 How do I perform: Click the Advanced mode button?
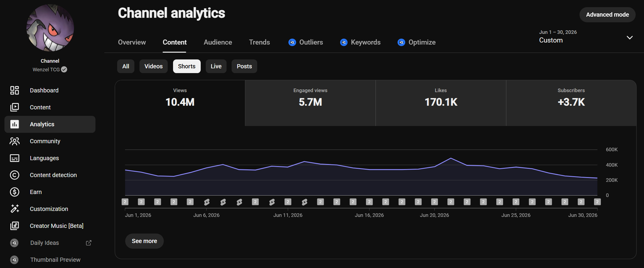tap(607, 15)
